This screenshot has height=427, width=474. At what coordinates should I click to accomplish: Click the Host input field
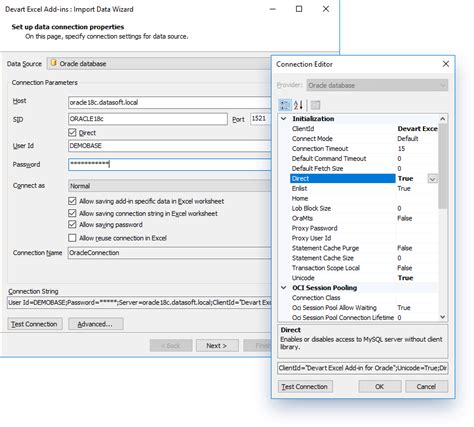[x=170, y=102]
